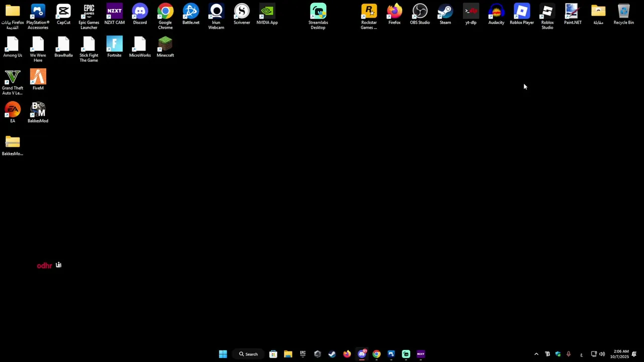Open Firefox from the taskbar

[347, 354]
